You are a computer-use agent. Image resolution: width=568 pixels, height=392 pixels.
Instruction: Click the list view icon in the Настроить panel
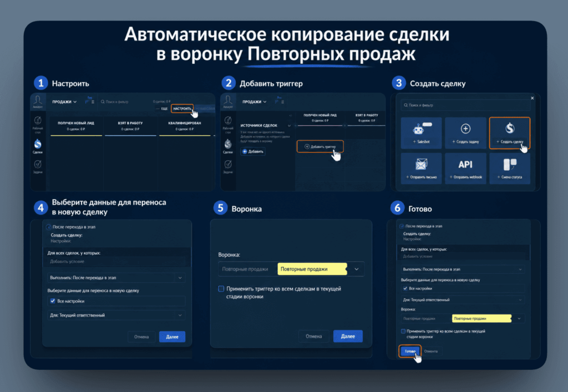[x=93, y=102]
